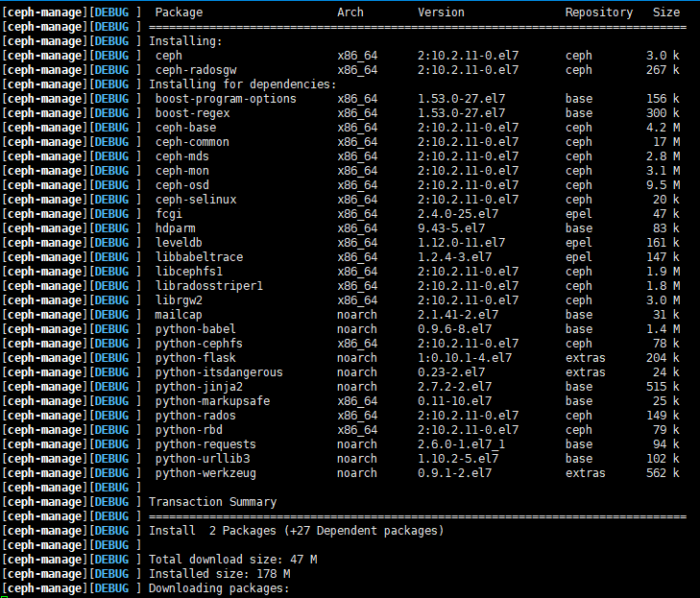Select package name 'libcephfs1'
Image resolution: width=700 pixels, height=598 pixels.
[x=189, y=272]
